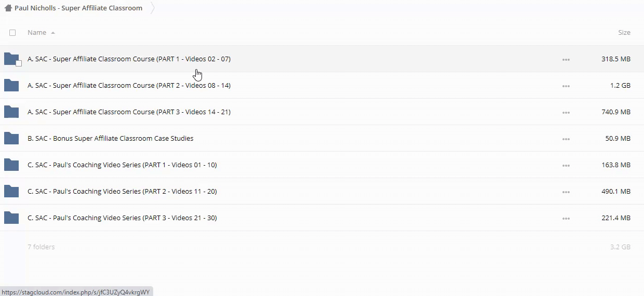The image size is (644, 296).
Task: Open more actions for 318.5 MB folder
Action: coord(566,60)
